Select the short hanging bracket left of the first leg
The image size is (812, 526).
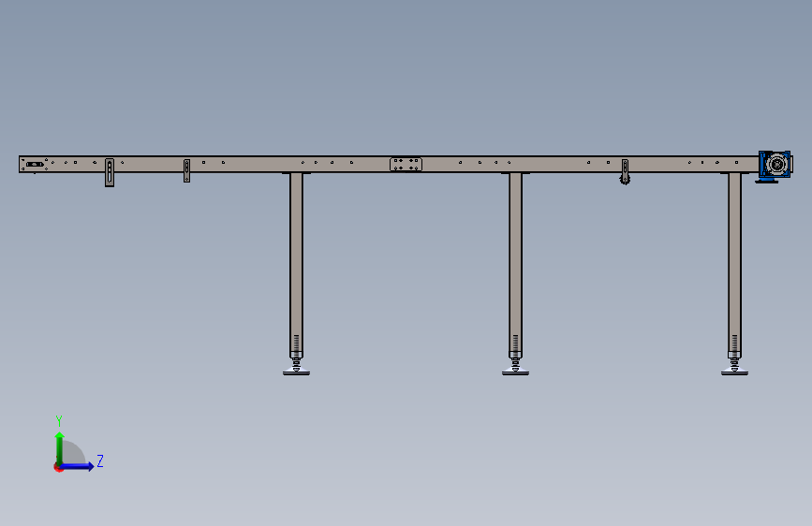coord(187,171)
